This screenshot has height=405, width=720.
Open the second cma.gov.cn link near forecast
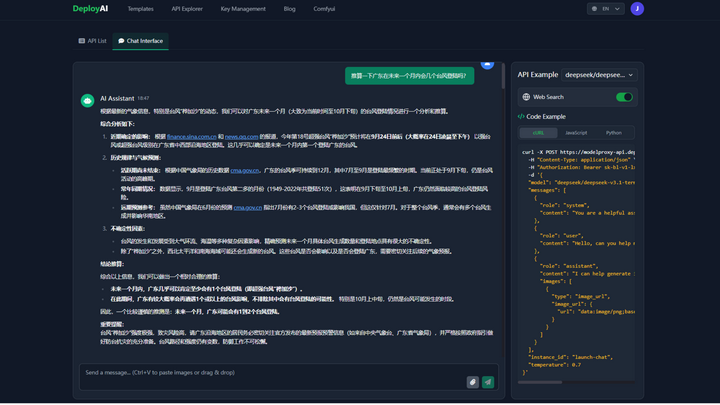(248, 208)
